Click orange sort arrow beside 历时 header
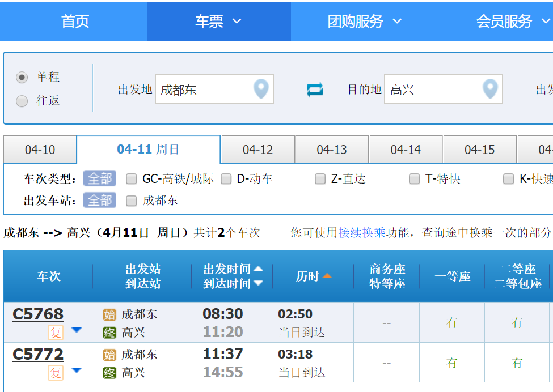Screen dimensions: 553x392 [327, 276]
